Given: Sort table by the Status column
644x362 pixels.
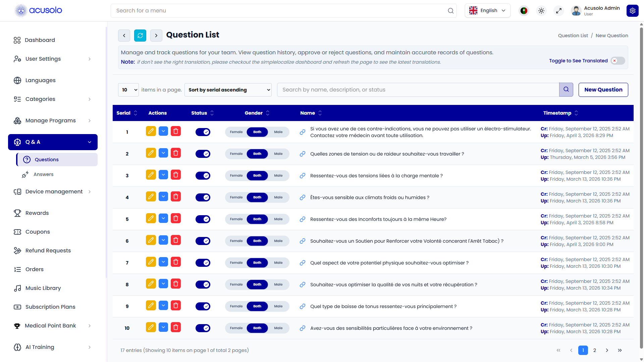Looking at the screenshot, I should pos(212,113).
